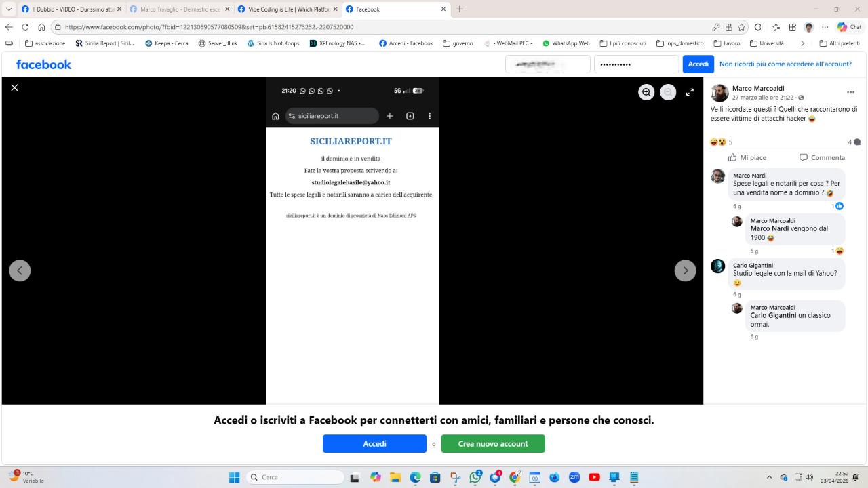Click the green Crea nuovo account button

(x=493, y=444)
